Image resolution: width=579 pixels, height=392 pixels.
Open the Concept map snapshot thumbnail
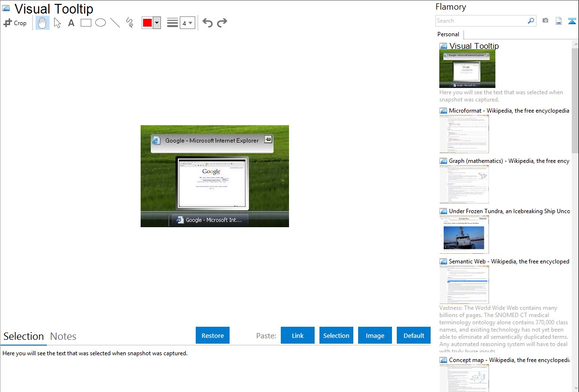pyautogui.click(x=464, y=378)
